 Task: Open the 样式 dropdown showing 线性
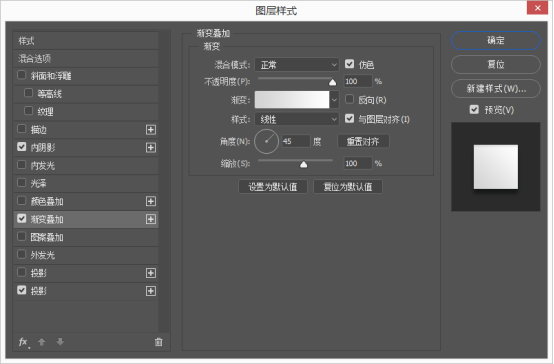pyautogui.click(x=297, y=119)
